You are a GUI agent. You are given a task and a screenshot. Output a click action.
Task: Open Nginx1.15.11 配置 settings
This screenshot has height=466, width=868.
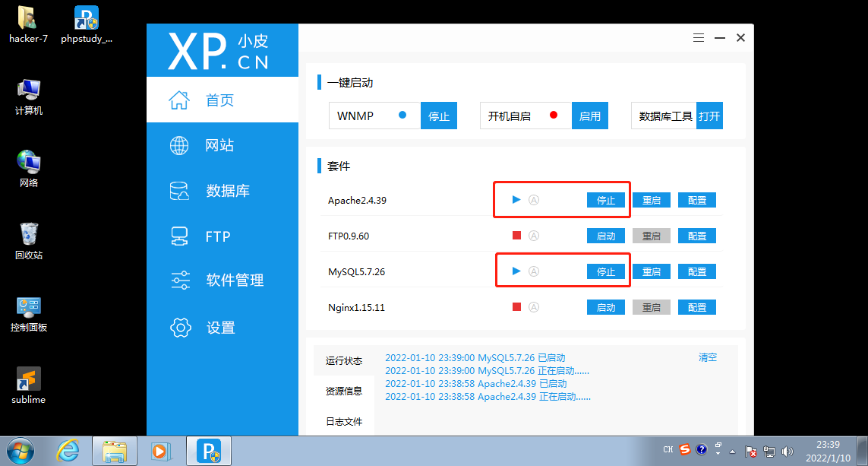tap(697, 308)
